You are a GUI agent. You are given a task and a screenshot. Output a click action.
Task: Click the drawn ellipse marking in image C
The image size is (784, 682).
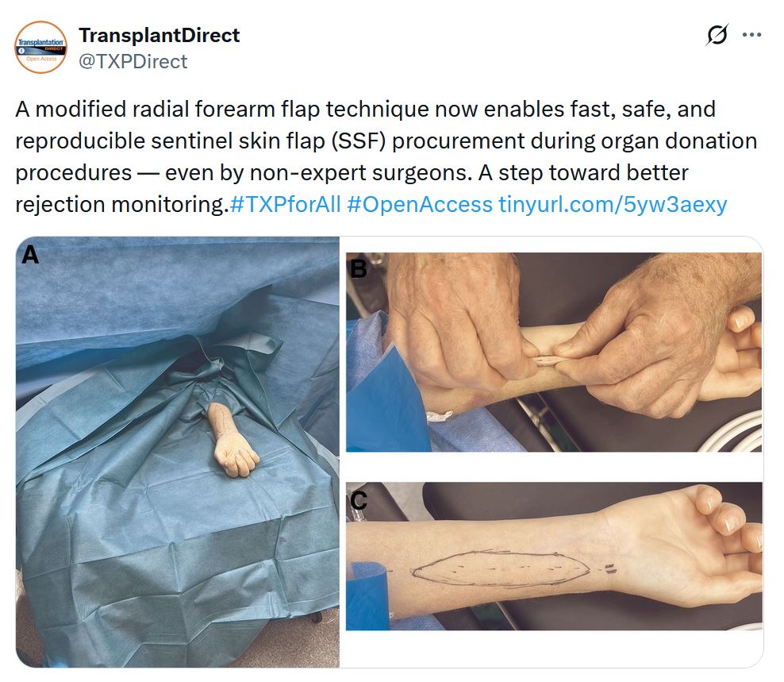501,568
